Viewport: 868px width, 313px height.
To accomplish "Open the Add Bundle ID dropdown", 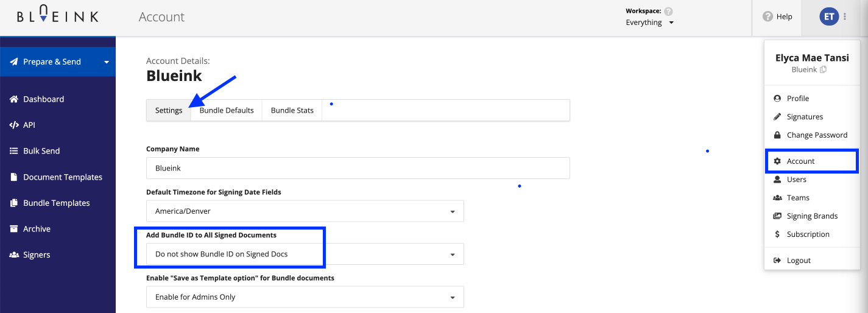I will click(x=305, y=254).
